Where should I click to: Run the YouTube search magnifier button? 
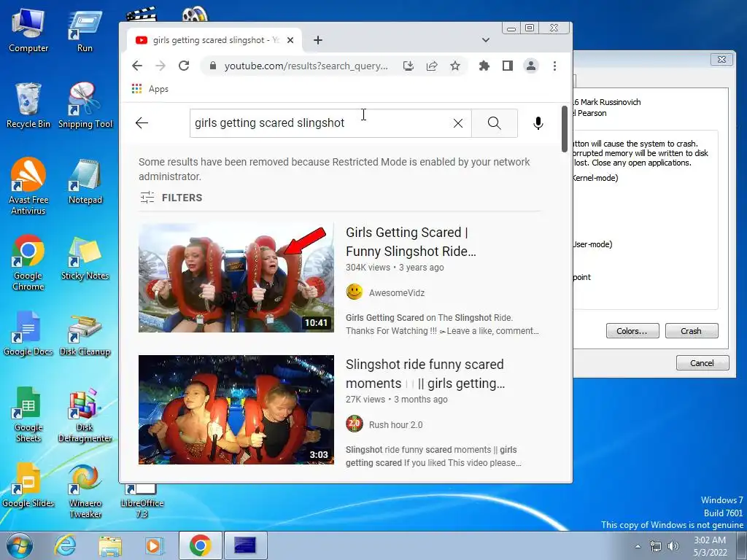pyautogui.click(x=495, y=123)
